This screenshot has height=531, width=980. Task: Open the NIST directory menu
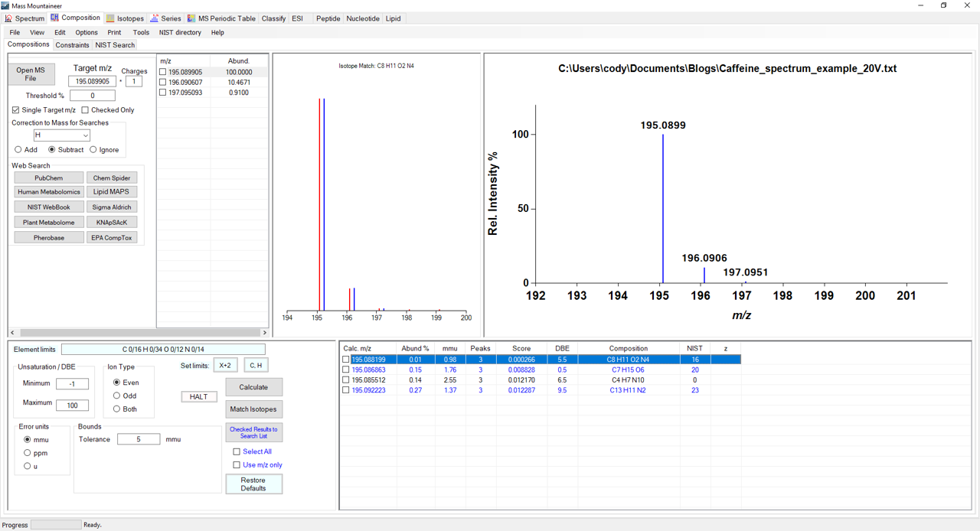pos(180,32)
